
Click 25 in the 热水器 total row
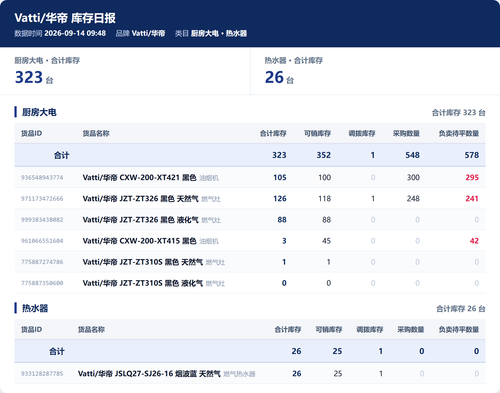[x=337, y=351]
